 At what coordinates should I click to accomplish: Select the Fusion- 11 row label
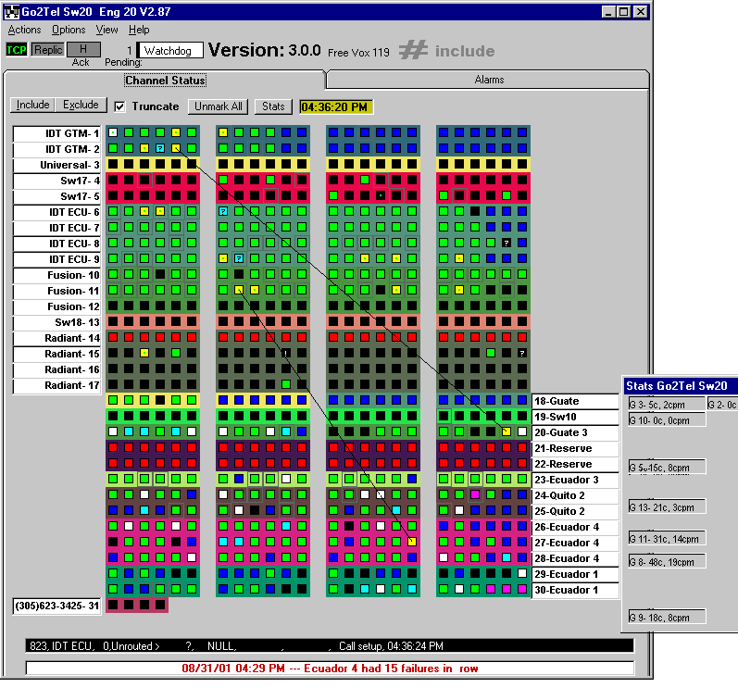[x=57, y=291]
